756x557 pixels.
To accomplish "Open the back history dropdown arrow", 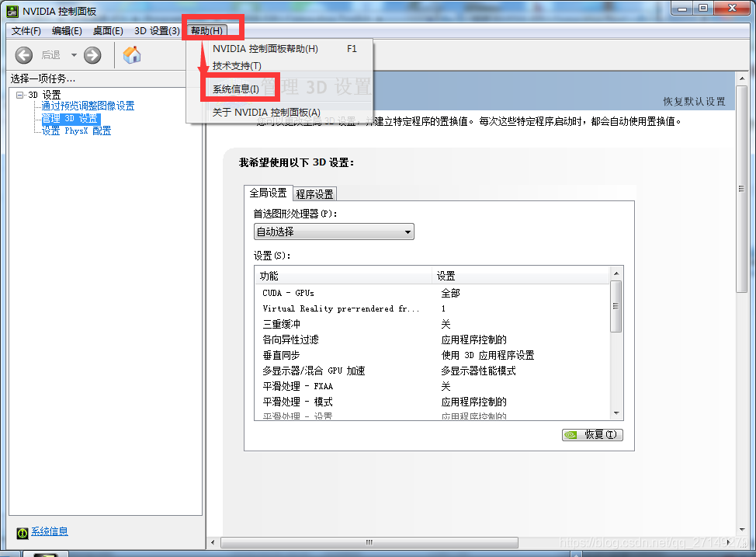I will [74, 55].
